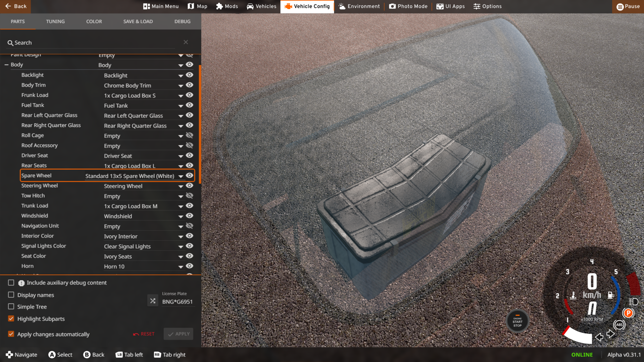Click the ABS indicator icon
The height and width of the screenshot is (362, 644).
click(619, 325)
